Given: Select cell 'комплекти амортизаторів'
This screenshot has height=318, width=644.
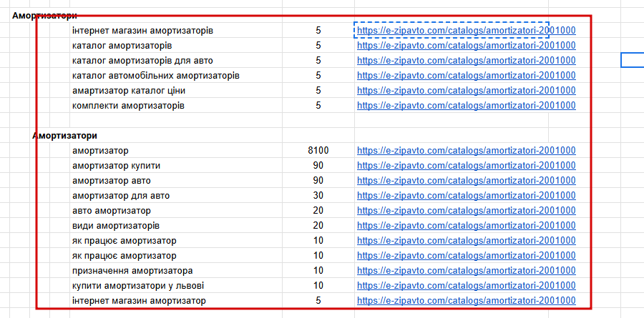Looking at the screenshot, I should click(x=128, y=106).
